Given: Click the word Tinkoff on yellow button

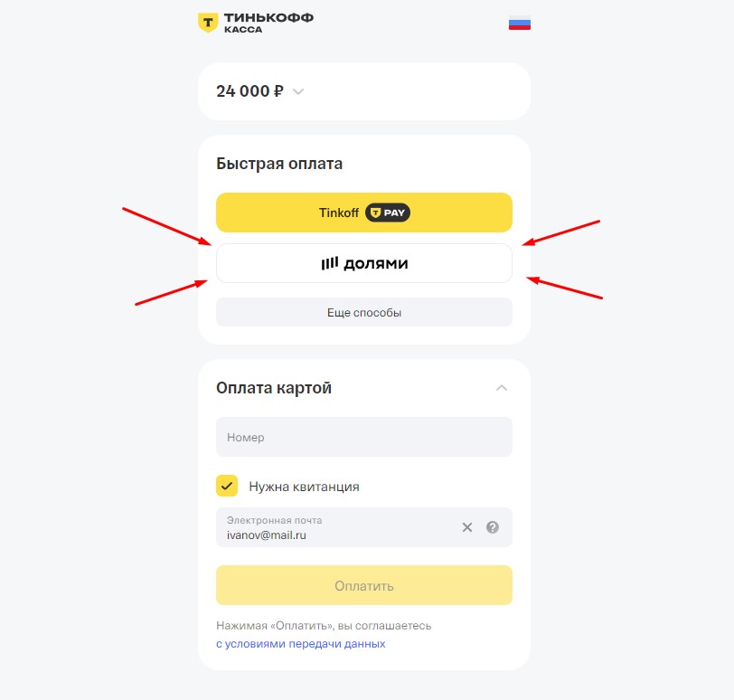Looking at the screenshot, I should pos(339,213).
